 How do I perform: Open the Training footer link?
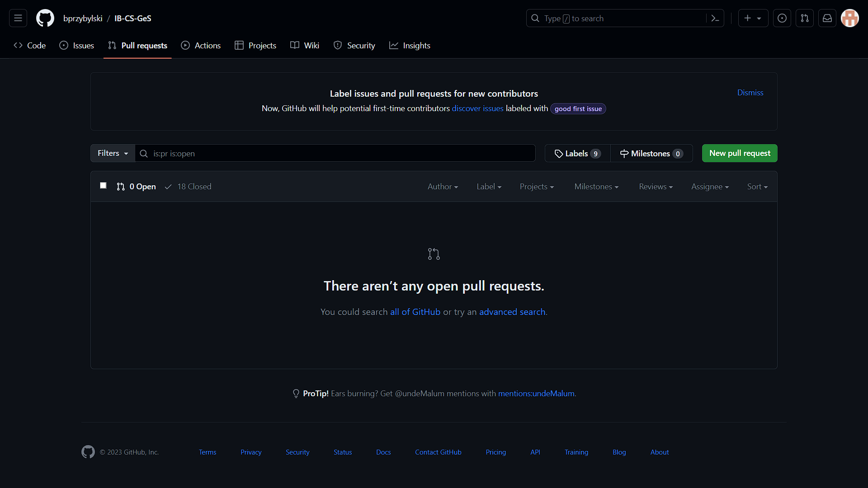click(576, 452)
